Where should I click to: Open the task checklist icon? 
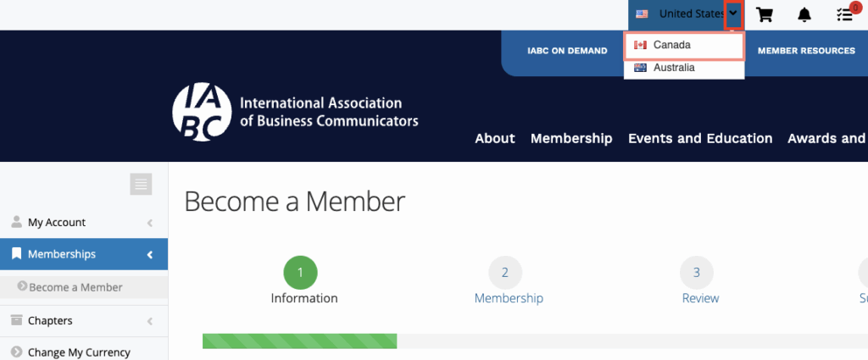point(843,14)
